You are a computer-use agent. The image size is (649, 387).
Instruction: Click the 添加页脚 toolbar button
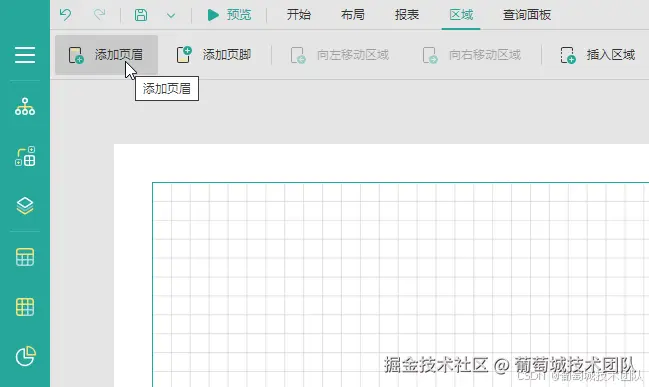point(214,55)
